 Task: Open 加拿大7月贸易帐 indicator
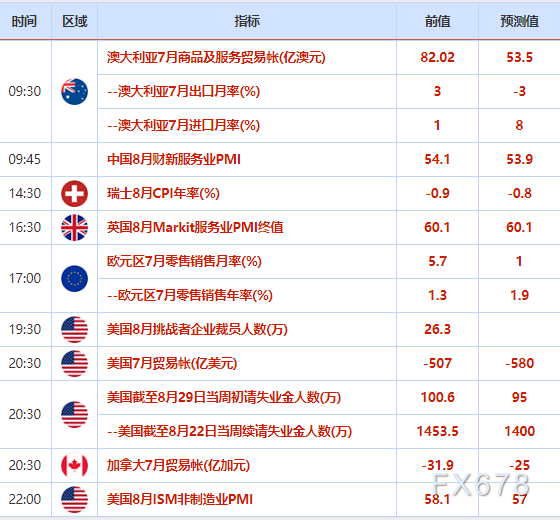click(178, 465)
